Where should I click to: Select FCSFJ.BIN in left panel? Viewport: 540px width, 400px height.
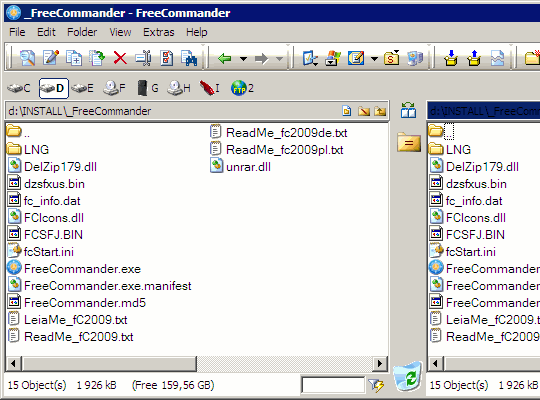click(45, 235)
